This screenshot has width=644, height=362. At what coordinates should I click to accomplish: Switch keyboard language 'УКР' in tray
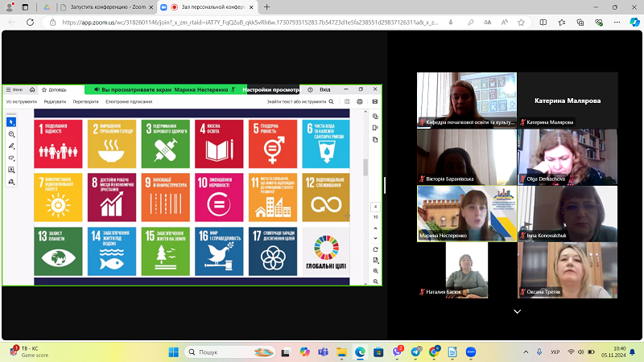[x=555, y=352]
